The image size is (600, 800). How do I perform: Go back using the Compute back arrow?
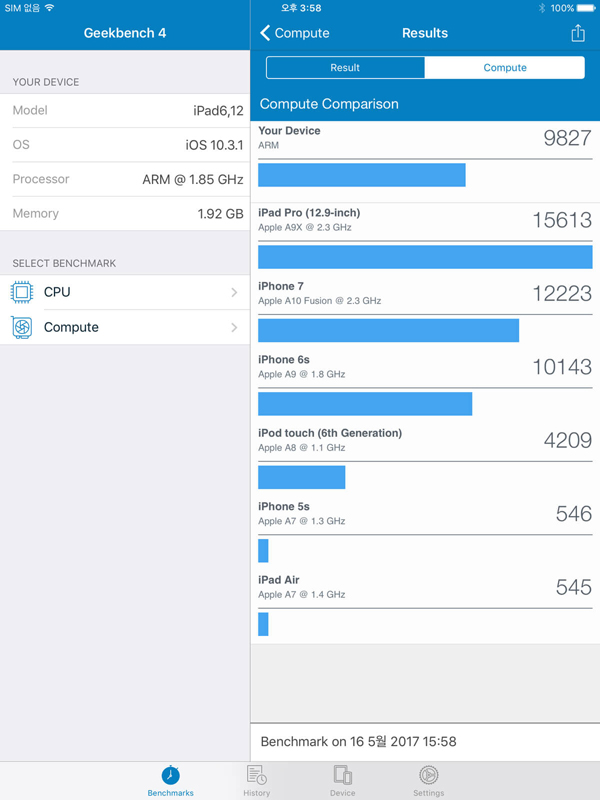294,33
